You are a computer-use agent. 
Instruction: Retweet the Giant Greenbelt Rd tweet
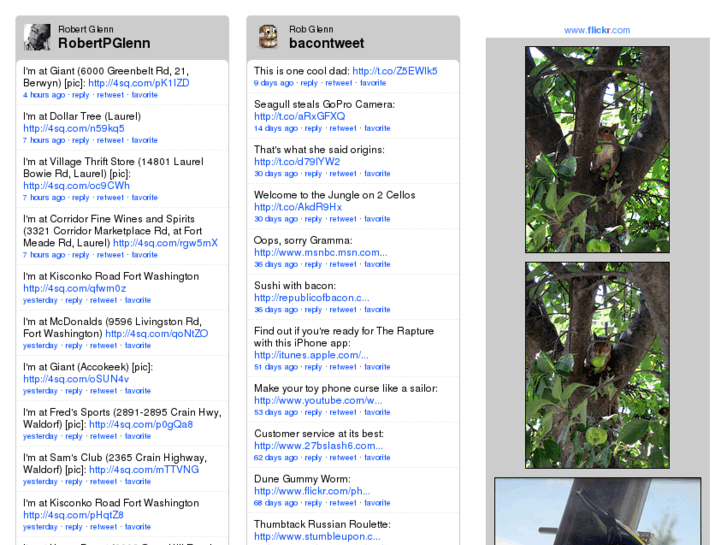click(110, 95)
